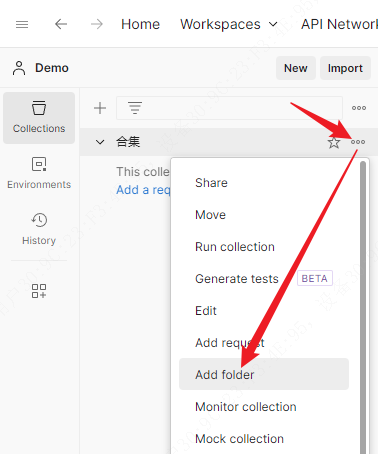Click the Import button
Viewport: 378px width, 454px height.
[x=345, y=68]
